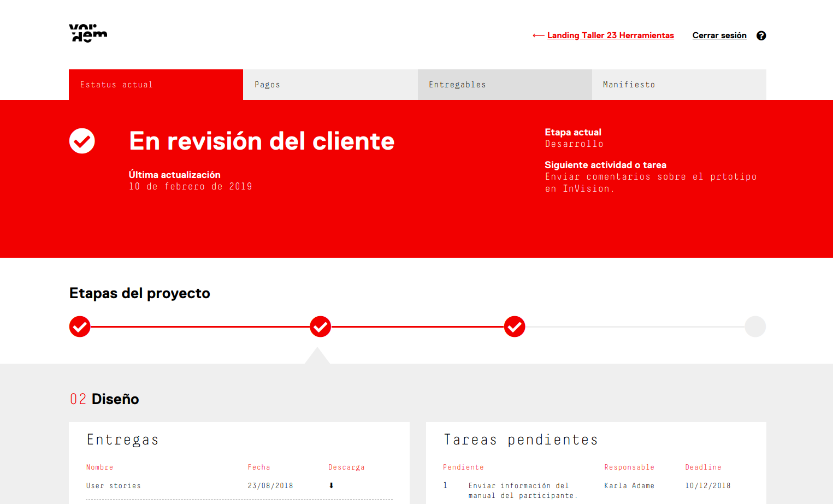Click the white checkmark status icon
833x504 pixels.
coord(82,141)
